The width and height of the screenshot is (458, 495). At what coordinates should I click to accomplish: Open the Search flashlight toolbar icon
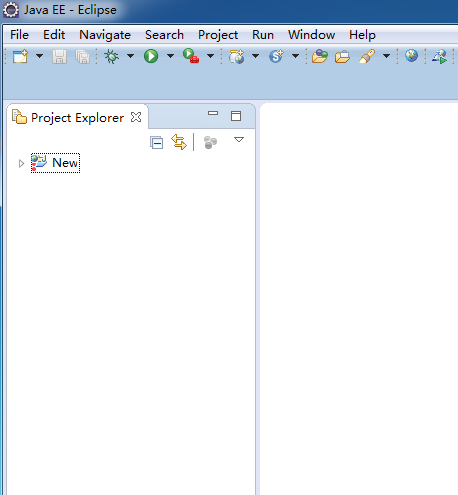point(367,56)
